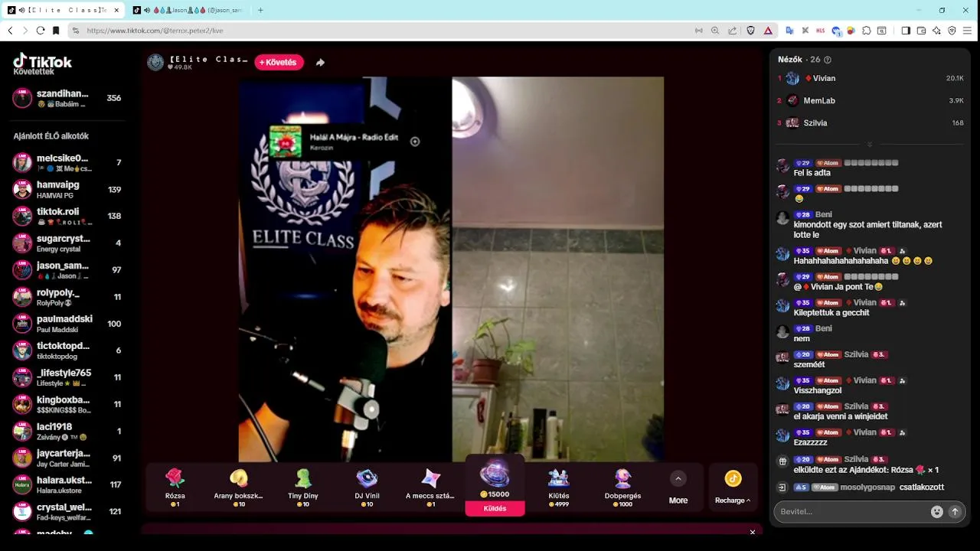
Task: Mute the audio on the Jason tab
Action: click(x=146, y=10)
